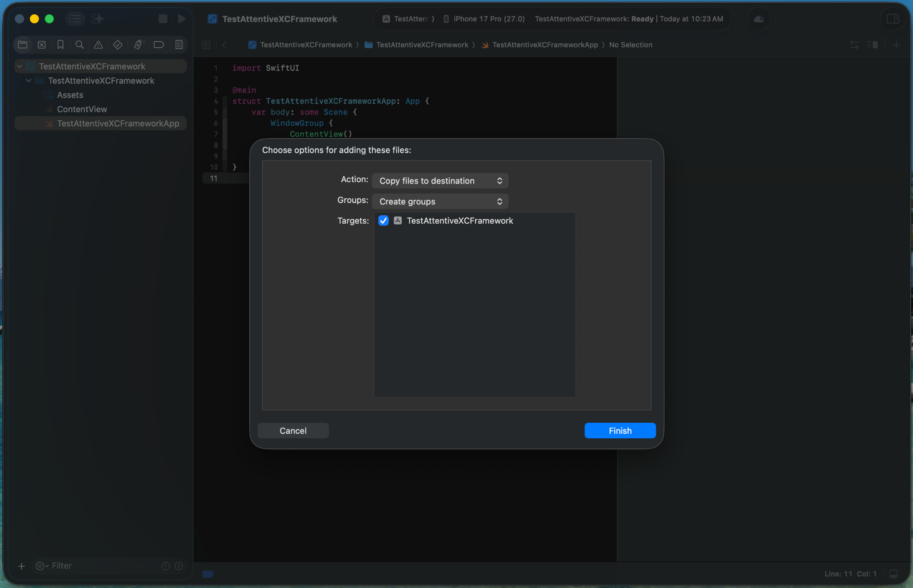Click the Run play button

(x=181, y=19)
